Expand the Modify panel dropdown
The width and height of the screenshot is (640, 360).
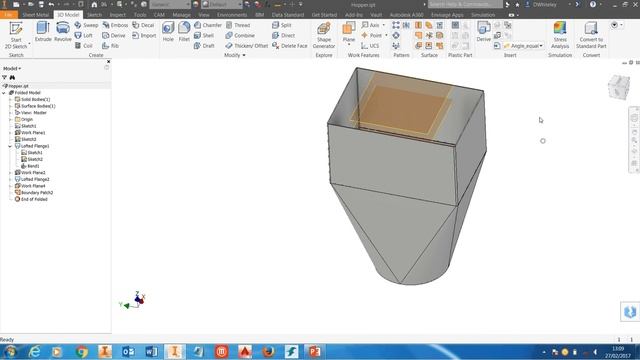tap(244, 55)
